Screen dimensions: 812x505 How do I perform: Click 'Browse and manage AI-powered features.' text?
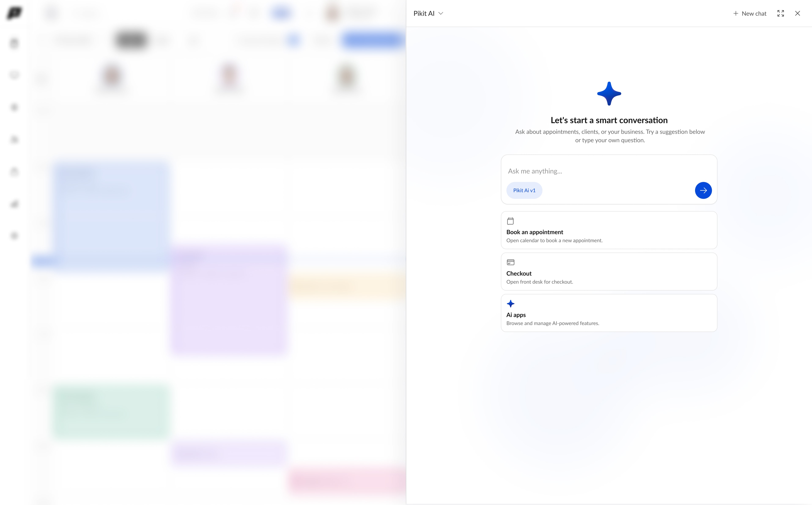553,323
